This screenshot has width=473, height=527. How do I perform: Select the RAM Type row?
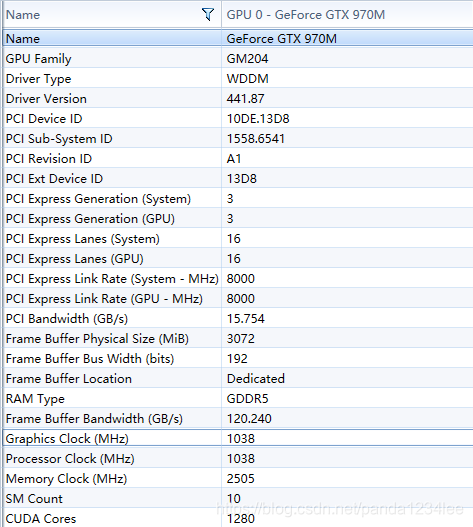tap(238, 399)
